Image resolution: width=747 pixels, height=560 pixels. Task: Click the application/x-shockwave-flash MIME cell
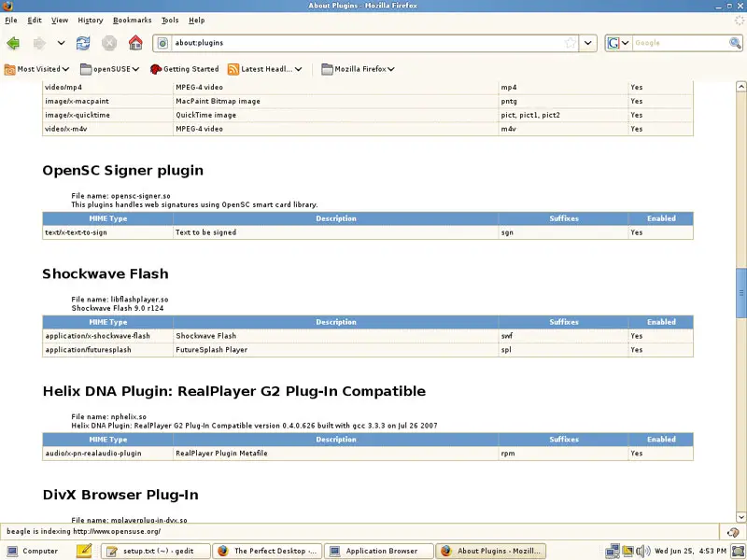[107, 336]
